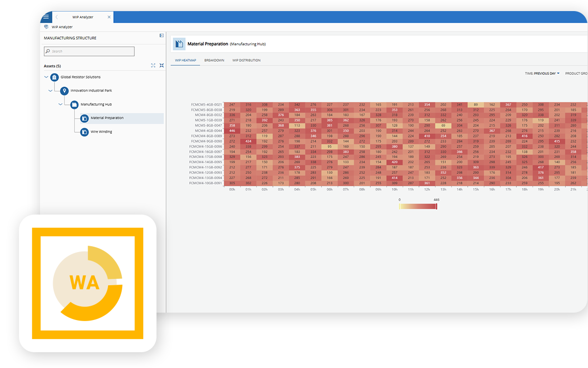The width and height of the screenshot is (588, 368).
Task: Open the Time: Previous Day dropdown
Action: click(542, 73)
